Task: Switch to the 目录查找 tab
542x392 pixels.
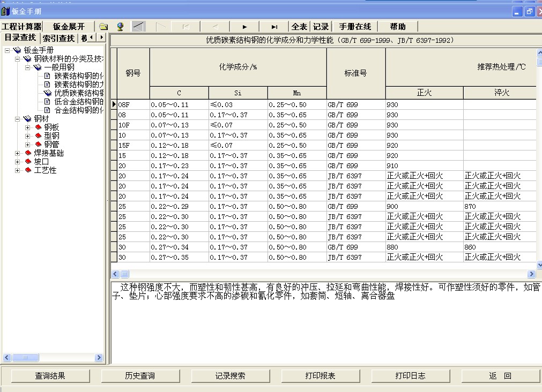Action: [20, 37]
